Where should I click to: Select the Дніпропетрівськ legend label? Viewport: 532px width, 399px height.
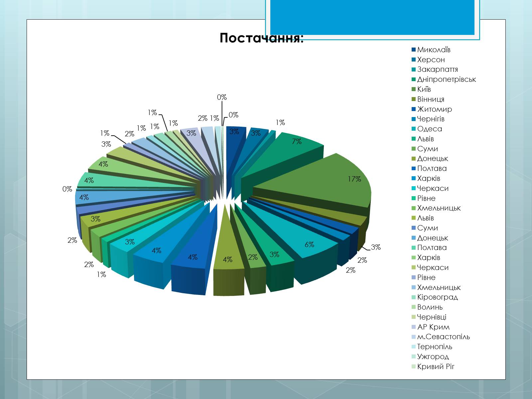click(x=447, y=79)
